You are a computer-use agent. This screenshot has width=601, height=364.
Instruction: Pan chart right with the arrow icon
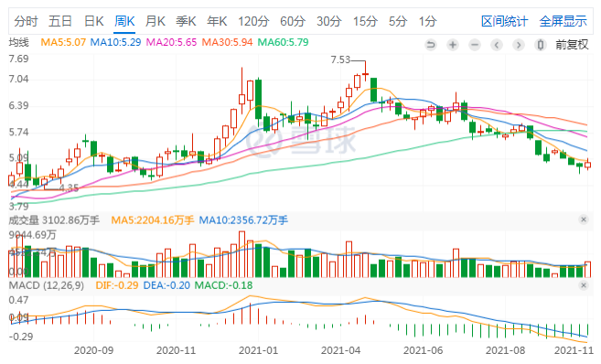point(519,45)
